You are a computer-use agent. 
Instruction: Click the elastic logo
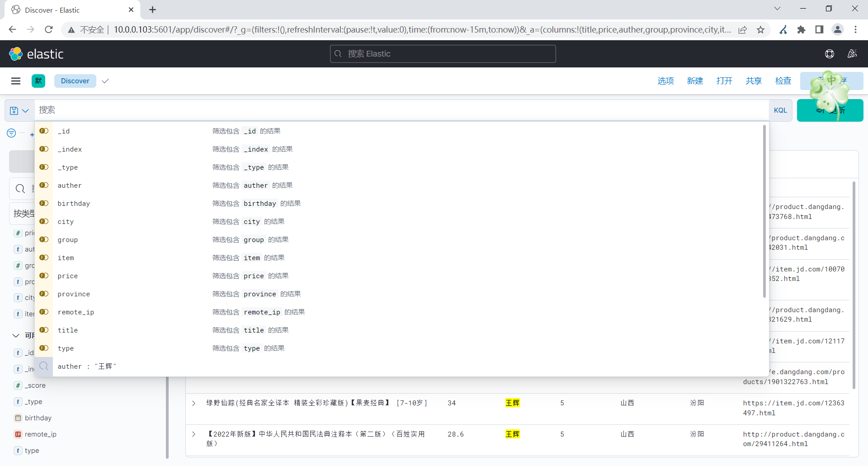point(36,54)
